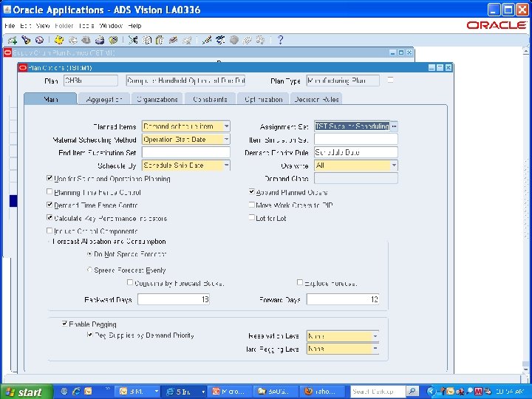Viewport: 532px width, 399px height.
Task: Click the Delete Record toolbar icon
Action: coord(187,41)
